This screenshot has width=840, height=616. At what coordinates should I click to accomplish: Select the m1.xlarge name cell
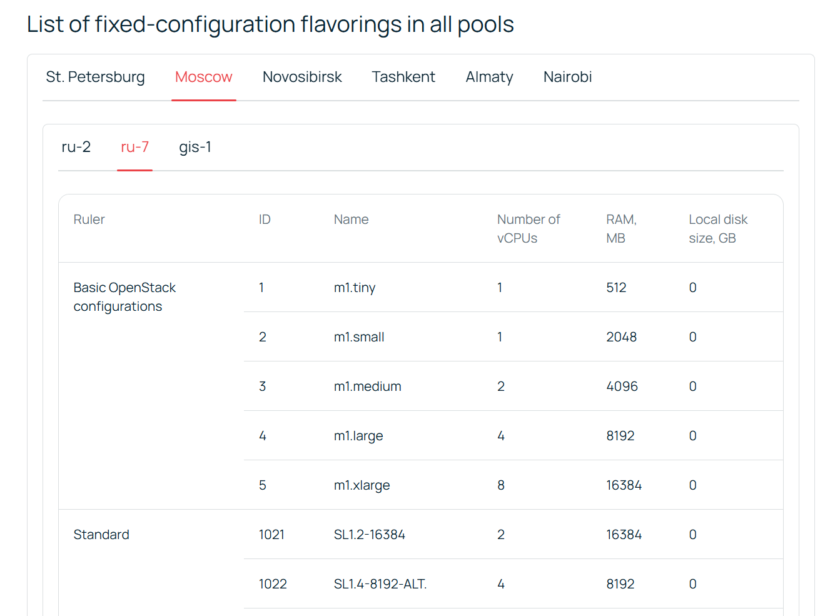click(x=362, y=485)
